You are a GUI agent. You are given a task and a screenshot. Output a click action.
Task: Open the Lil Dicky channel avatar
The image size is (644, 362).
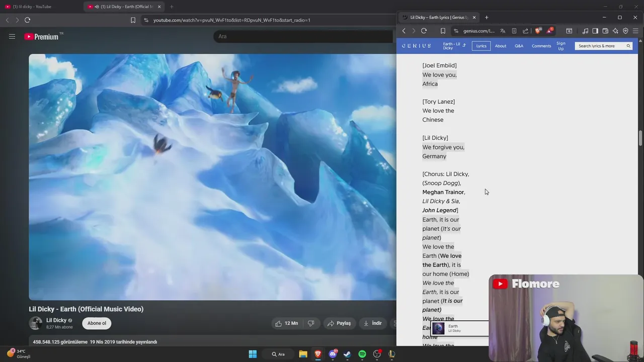point(35,323)
